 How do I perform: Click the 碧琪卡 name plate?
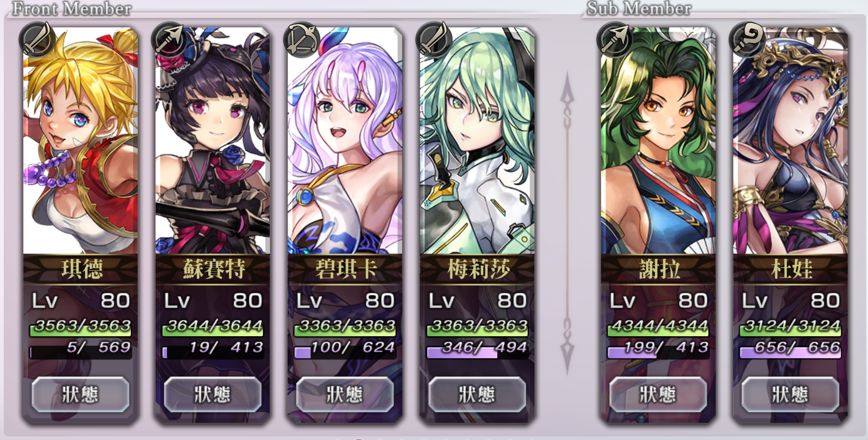click(345, 269)
